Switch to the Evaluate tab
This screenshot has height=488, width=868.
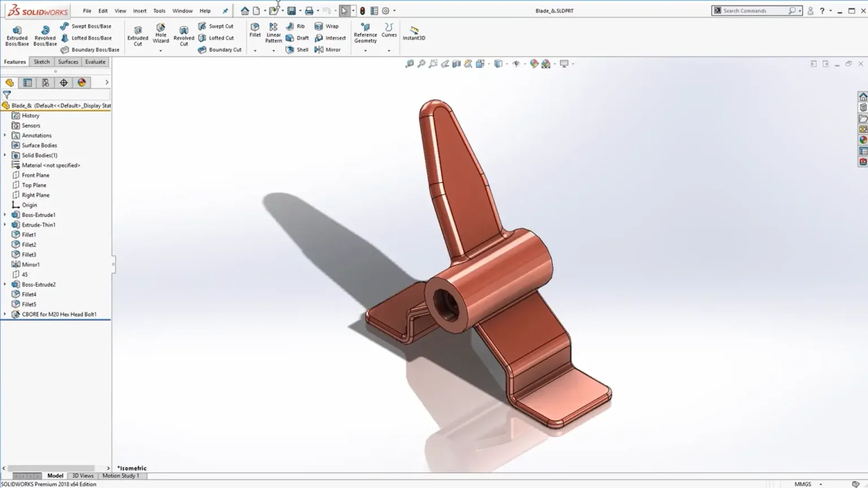click(95, 62)
